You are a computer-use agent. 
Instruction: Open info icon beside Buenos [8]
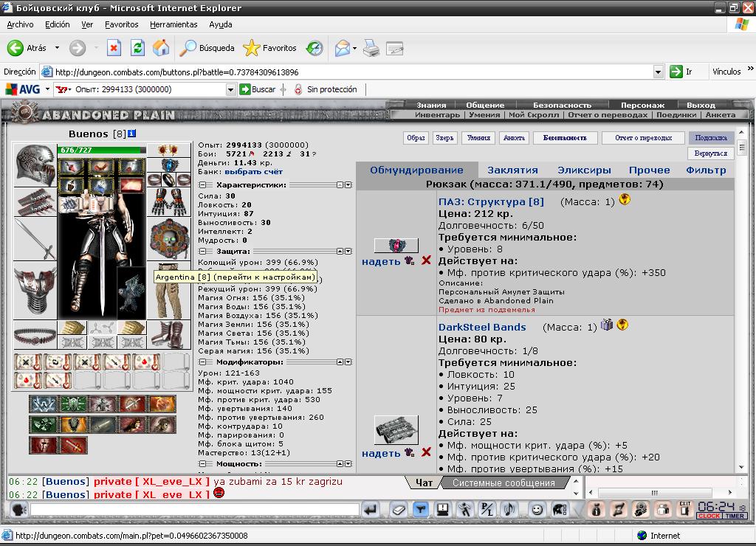(x=131, y=134)
